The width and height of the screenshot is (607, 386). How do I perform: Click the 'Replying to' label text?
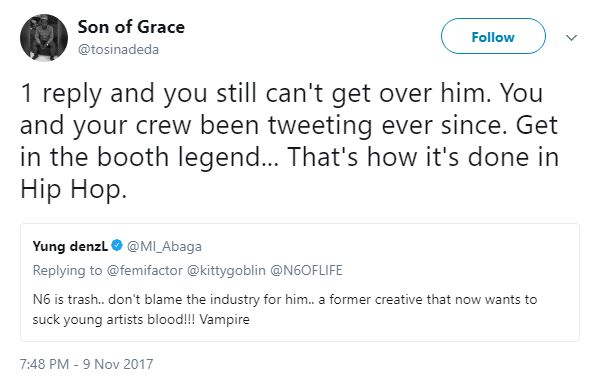(67, 270)
